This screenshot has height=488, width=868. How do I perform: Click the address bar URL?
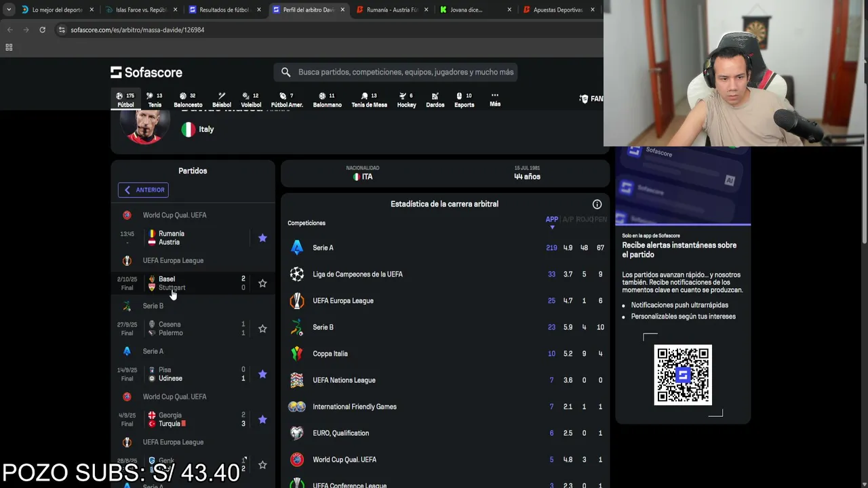click(x=137, y=30)
